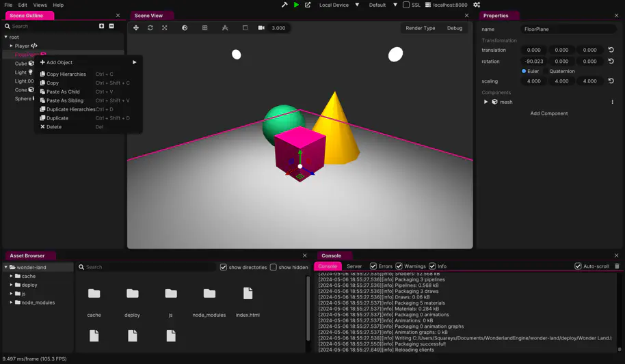The image size is (625, 364).
Task: Select the rotate gizmo tool
Action: (x=150, y=28)
